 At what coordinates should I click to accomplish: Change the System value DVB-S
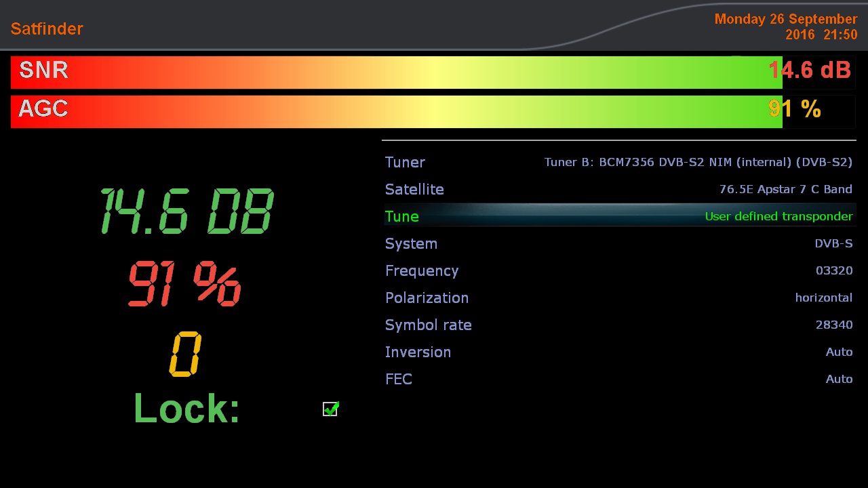[x=833, y=243]
